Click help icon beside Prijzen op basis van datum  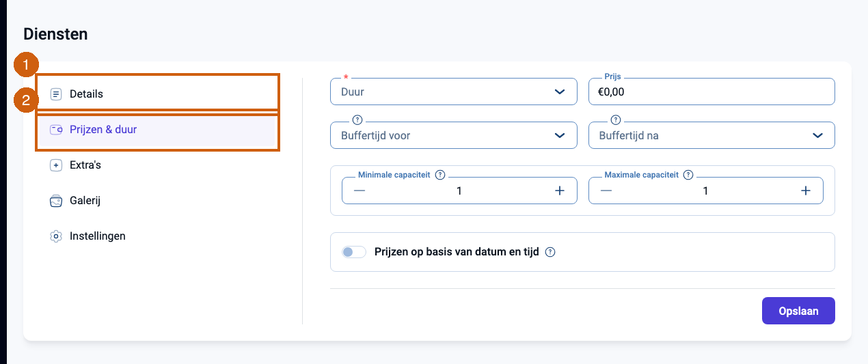click(x=550, y=252)
